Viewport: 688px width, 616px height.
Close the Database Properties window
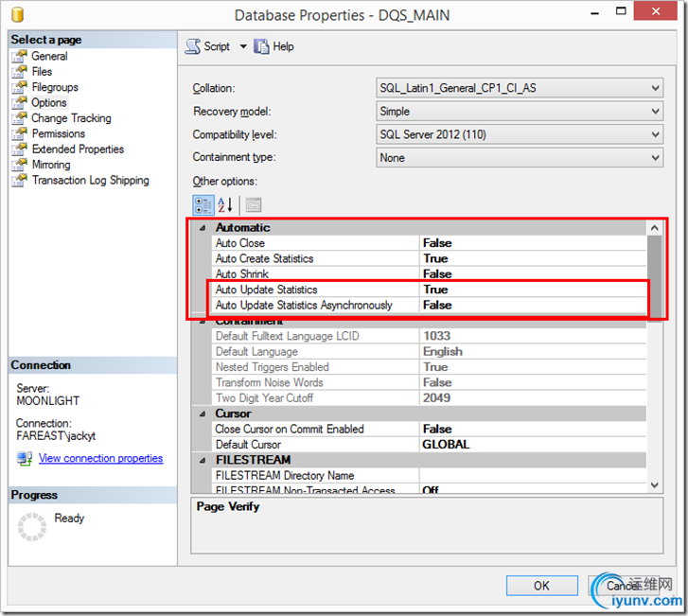tap(656, 11)
